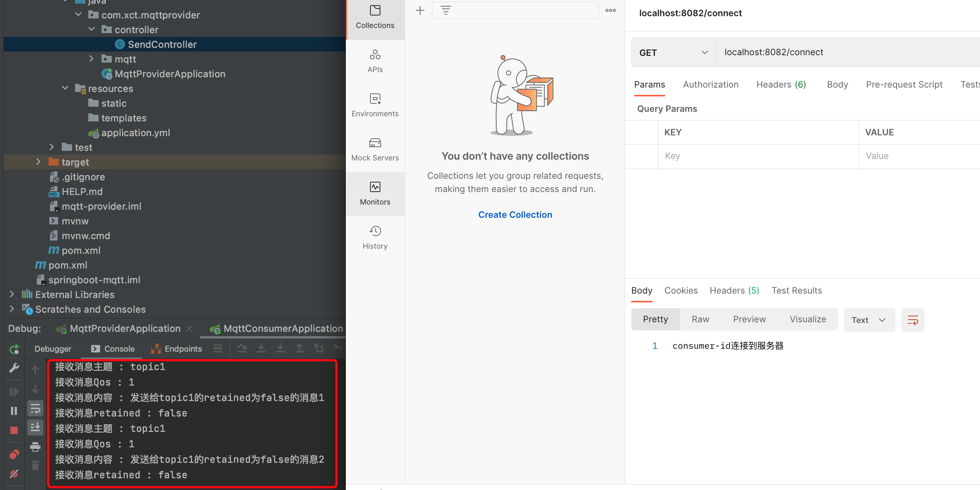This screenshot has width=980, height=490.
Task: Toggle soft-wrap in the debug console
Action: (35, 409)
